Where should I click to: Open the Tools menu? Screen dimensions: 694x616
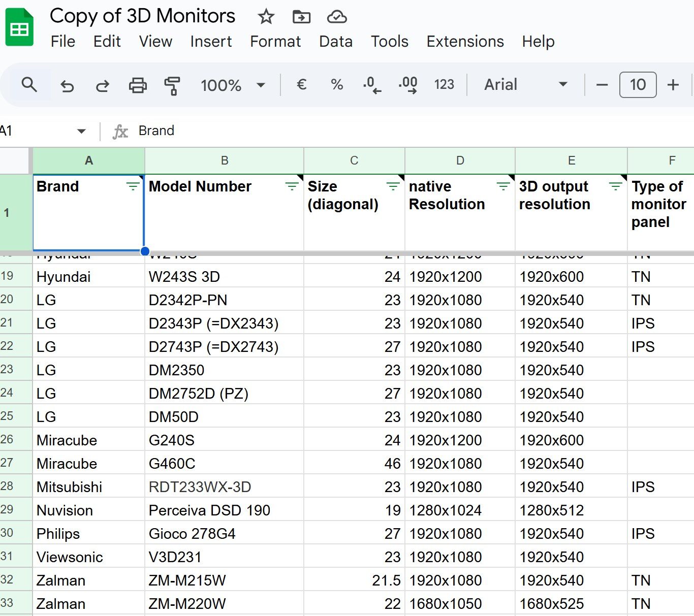[390, 42]
